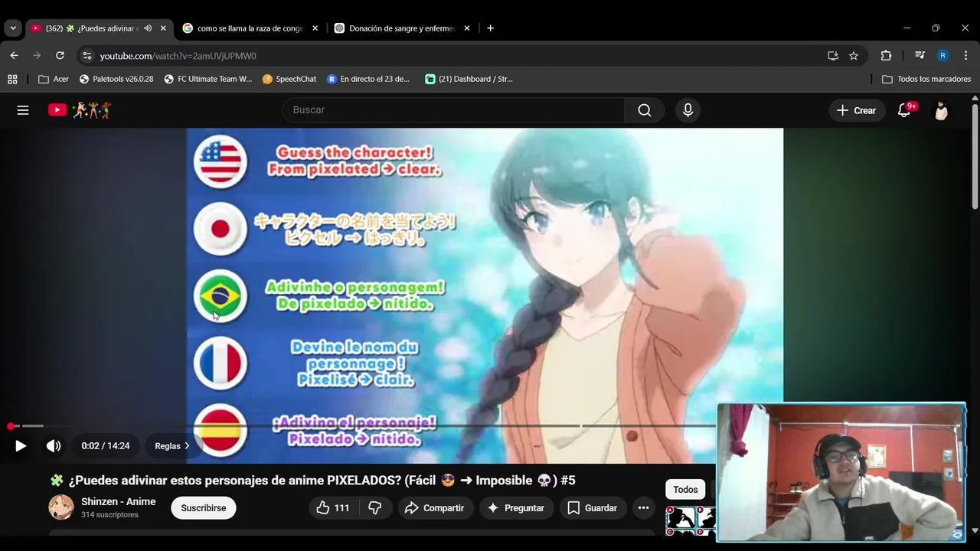The image size is (980, 551).
Task: Mute the video volume
Action: [x=54, y=446]
